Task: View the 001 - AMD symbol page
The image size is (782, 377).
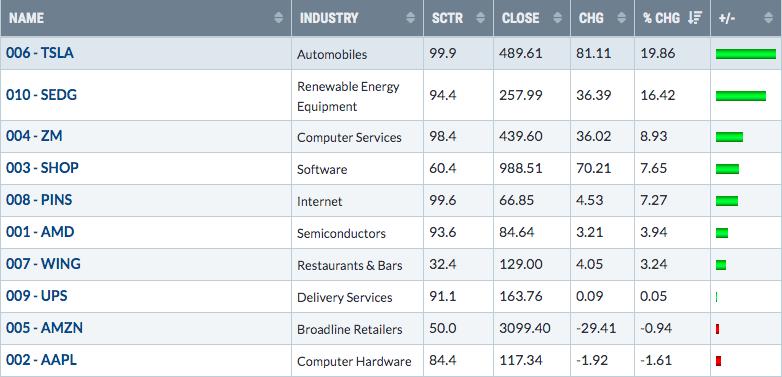Action: [40, 232]
